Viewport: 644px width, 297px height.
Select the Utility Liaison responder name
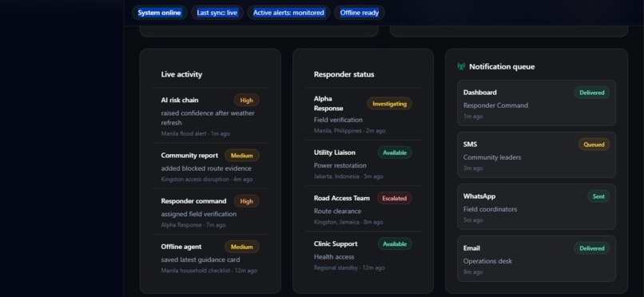click(x=335, y=152)
